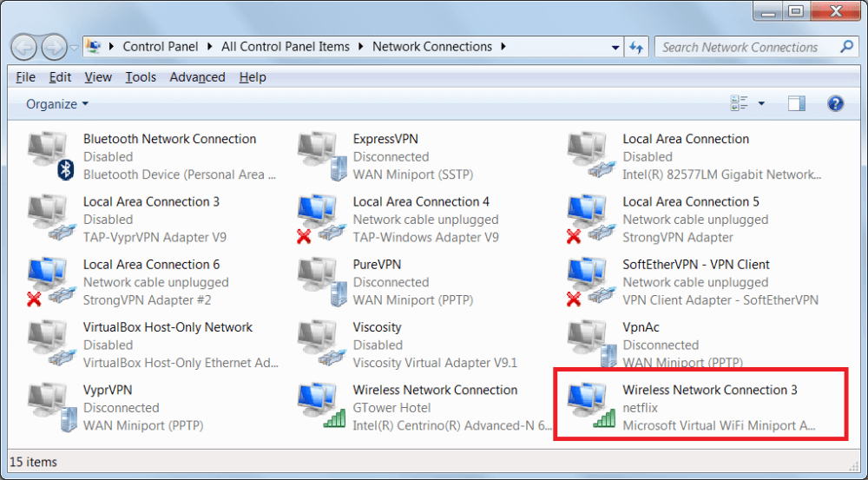The height and width of the screenshot is (480, 868).
Task: Open the File menu
Action: coord(25,77)
